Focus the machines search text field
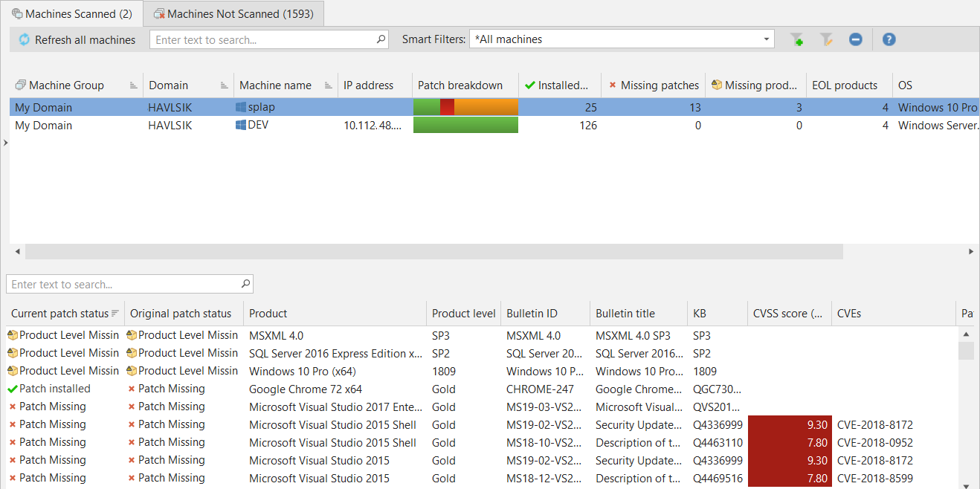Viewport: 980px width, 489px height. pos(262,39)
